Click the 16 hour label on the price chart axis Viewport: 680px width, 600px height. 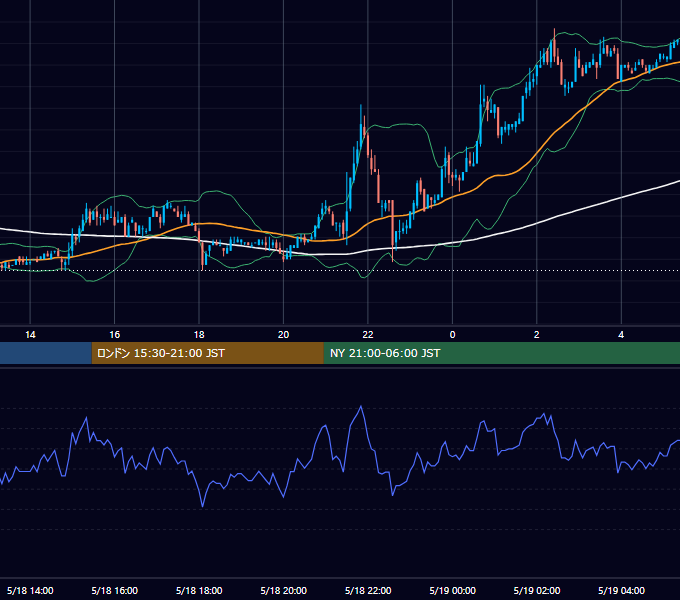(x=114, y=335)
